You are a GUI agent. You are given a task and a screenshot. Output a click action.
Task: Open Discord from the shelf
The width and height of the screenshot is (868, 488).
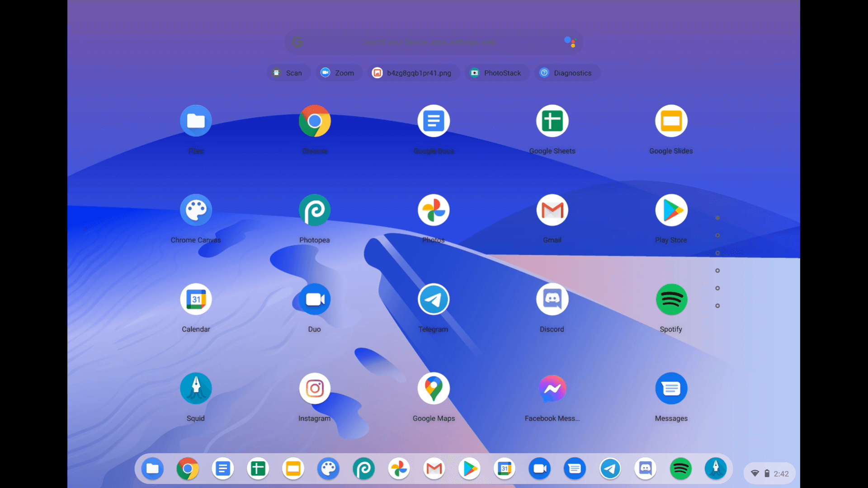(645, 469)
